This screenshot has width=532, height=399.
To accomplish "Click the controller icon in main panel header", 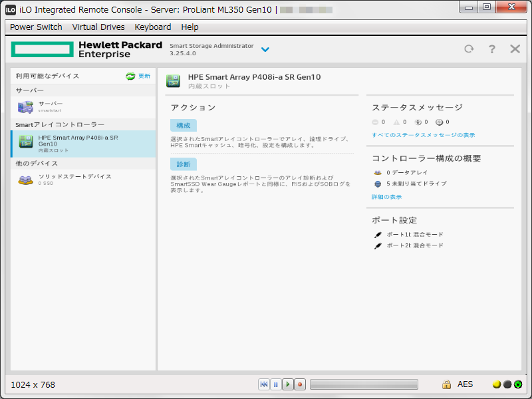I will 173,80.
